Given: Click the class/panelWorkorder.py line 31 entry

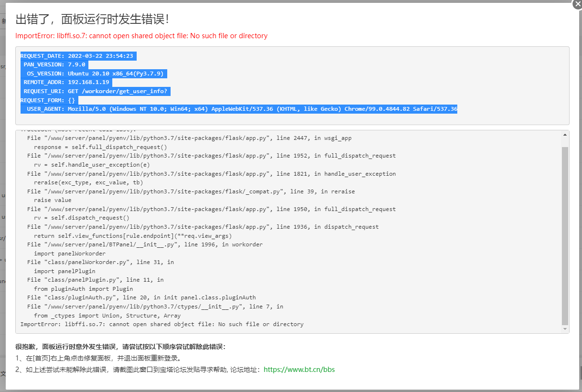Looking at the screenshot, I should coord(100,262).
